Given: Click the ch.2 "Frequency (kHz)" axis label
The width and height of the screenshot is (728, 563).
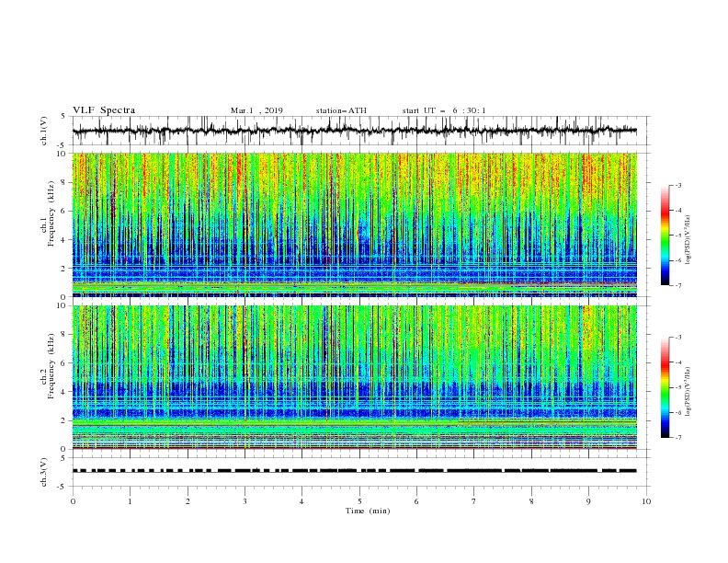Looking at the screenshot, I should (x=51, y=365).
